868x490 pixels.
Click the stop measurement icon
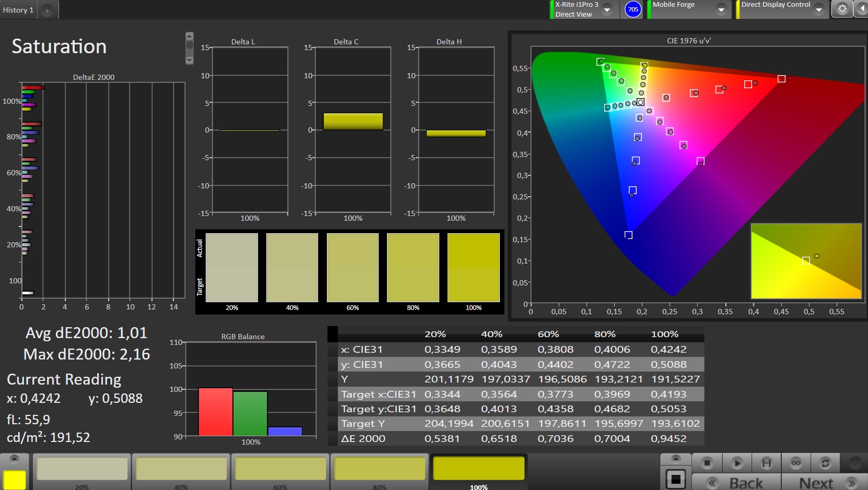pos(707,463)
